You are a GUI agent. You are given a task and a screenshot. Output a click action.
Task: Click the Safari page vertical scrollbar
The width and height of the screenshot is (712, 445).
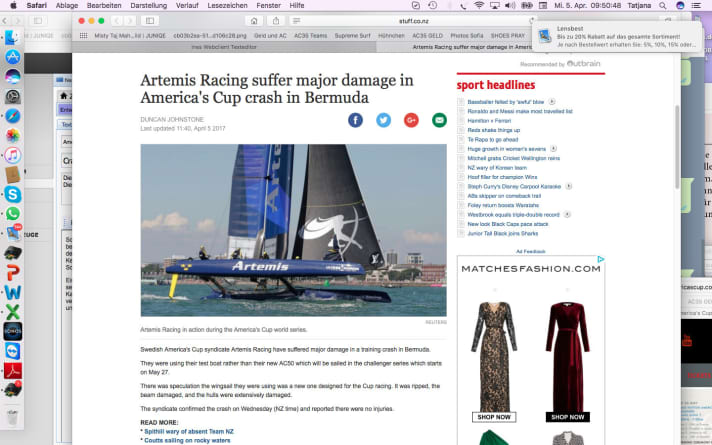[x=677, y=147]
